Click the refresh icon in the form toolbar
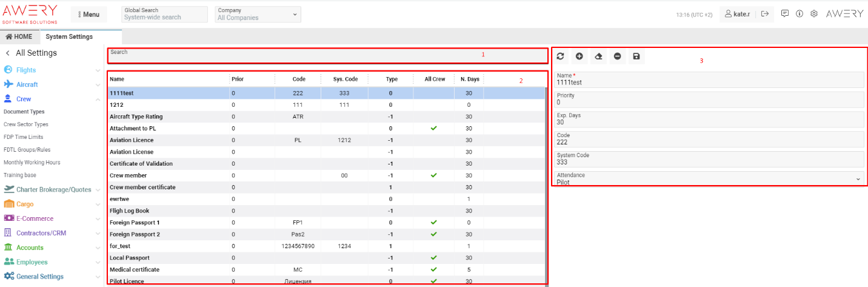Screen dimensions: 868x287 (x=560, y=56)
